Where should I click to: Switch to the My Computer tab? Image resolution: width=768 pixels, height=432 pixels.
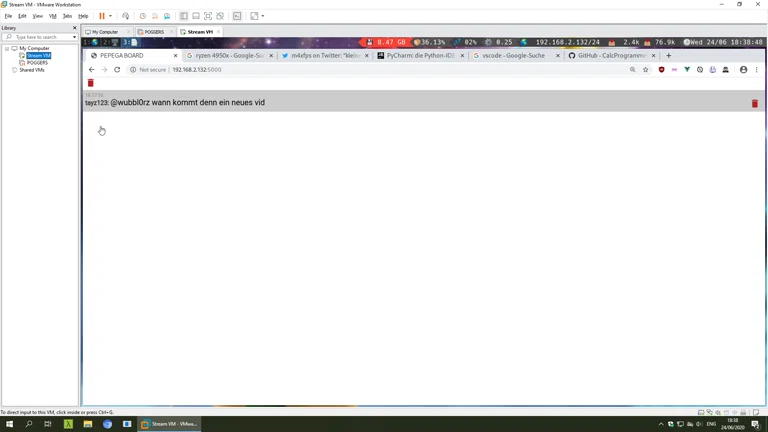104,32
